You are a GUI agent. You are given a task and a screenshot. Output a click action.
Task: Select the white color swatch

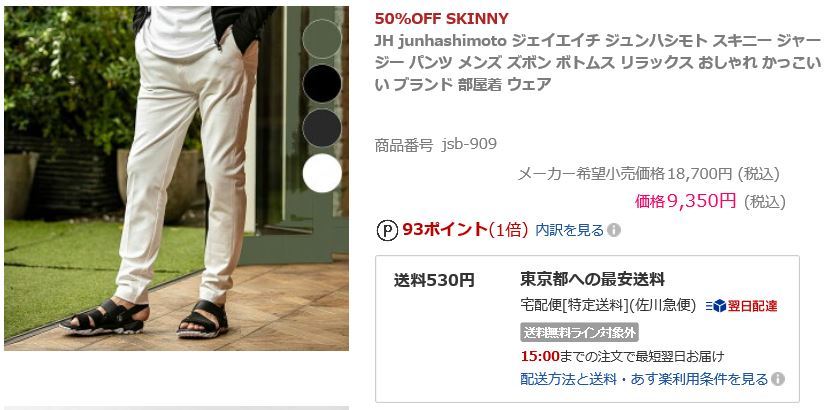click(322, 173)
